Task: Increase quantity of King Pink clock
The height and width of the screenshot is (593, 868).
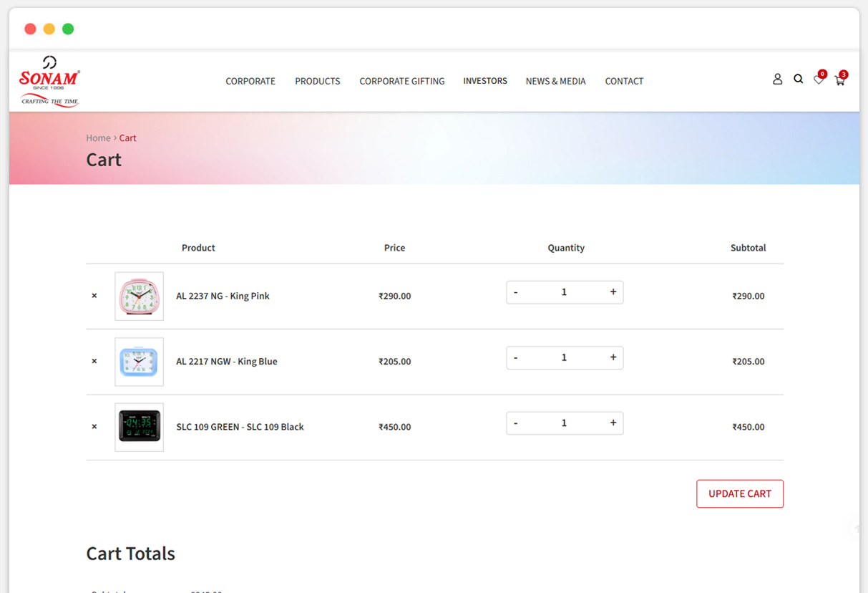Action: (x=613, y=292)
